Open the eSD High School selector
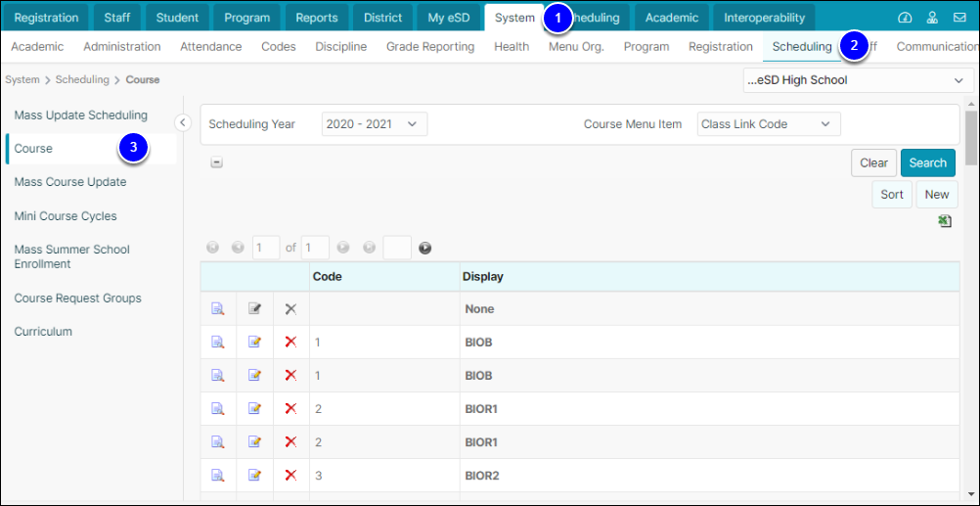Viewport: 980px width, 506px height. [x=856, y=80]
